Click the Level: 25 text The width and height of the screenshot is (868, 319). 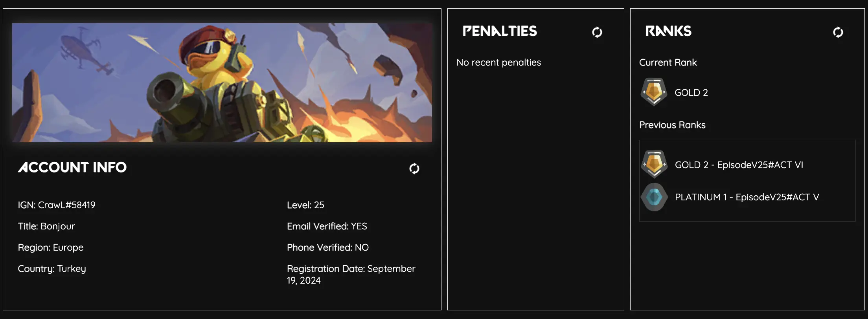click(305, 205)
